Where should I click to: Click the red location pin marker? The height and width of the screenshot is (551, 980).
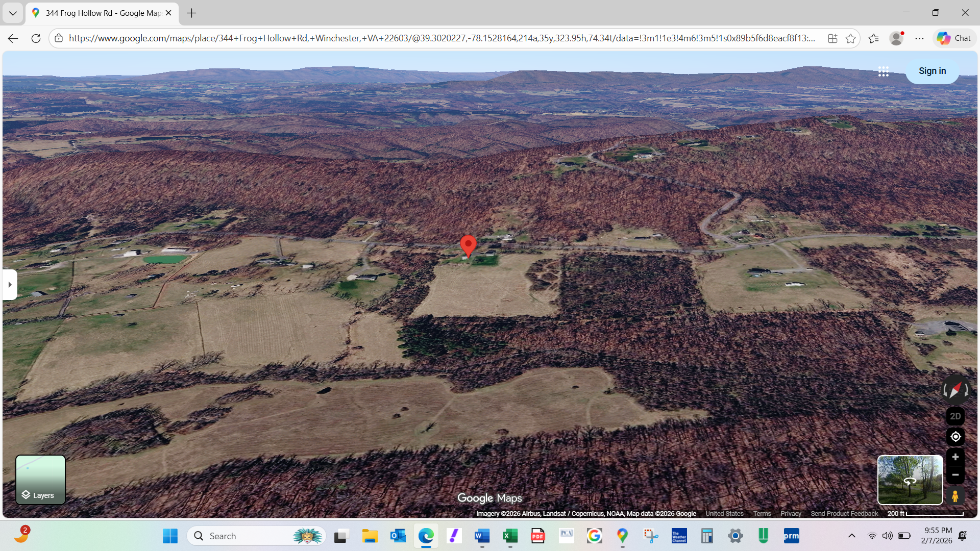[468, 245]
